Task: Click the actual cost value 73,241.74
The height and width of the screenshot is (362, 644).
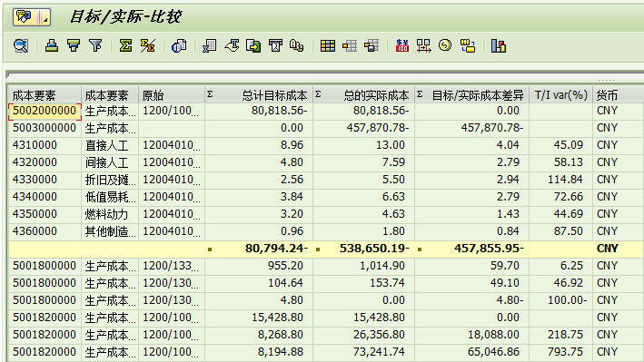Action: (x=379, y=352)
